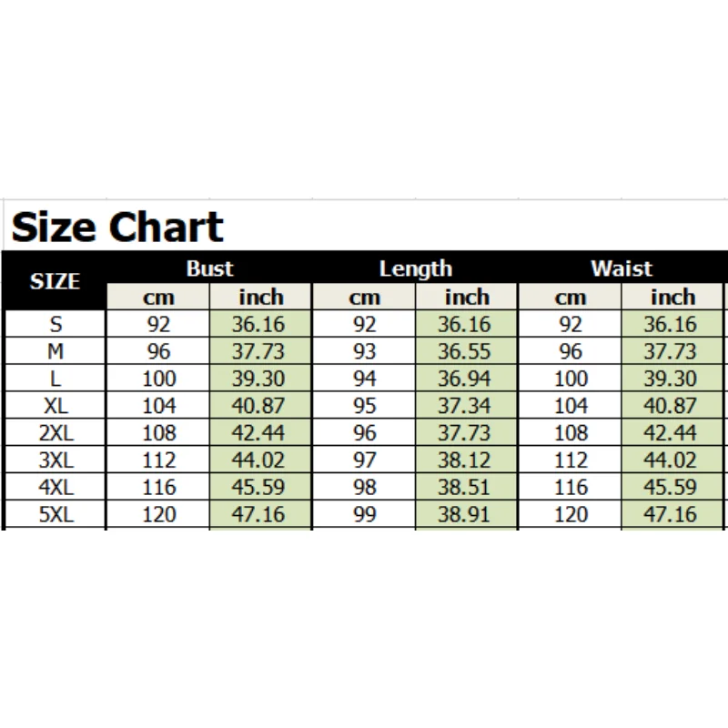Select Length cm cell with value 95

coord(364,406)
